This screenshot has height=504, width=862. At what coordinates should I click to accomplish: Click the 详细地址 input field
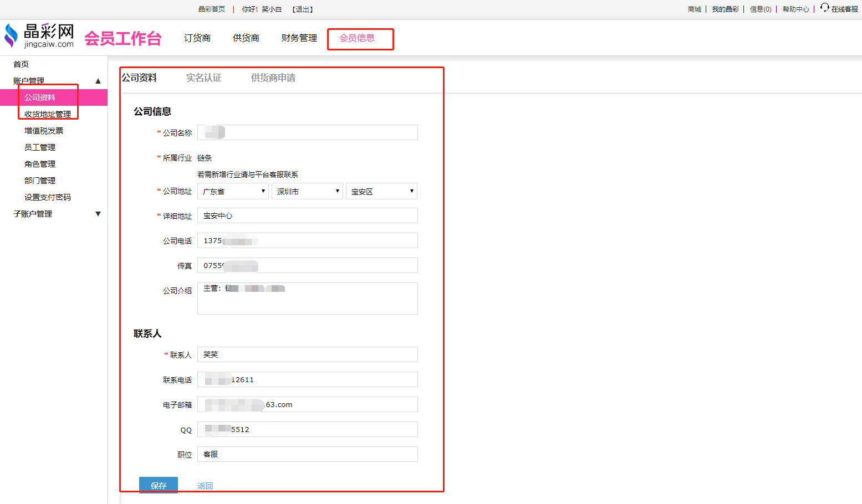(x=307, y=215)
